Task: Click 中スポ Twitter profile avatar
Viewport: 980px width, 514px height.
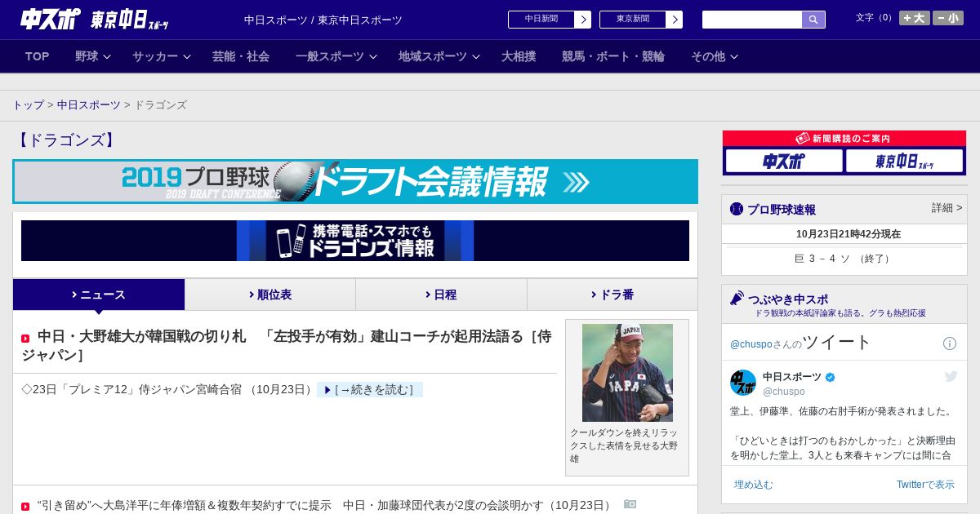Action: [x=743, y=383]
